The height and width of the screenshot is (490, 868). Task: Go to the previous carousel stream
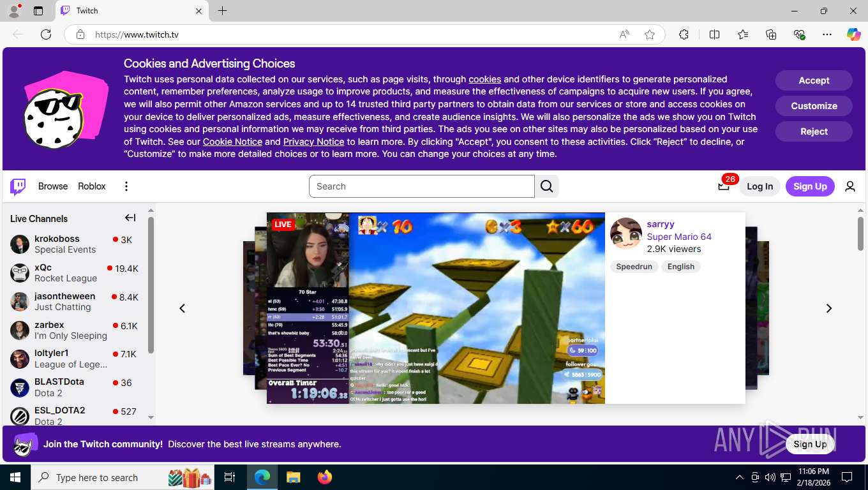point(182,308)
